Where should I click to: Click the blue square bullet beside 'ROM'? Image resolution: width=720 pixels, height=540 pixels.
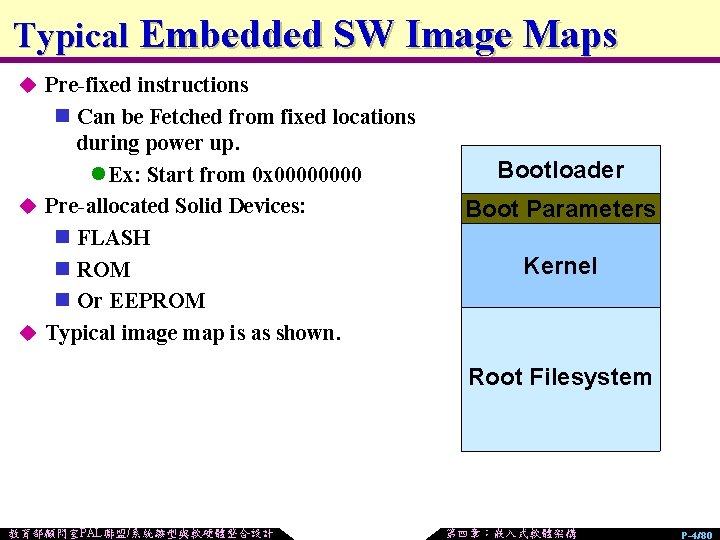pos(62,268)
